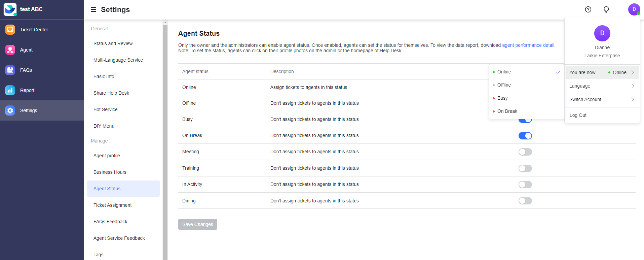Go to Agent section label
This screenshot has width=644, height=260.
(x=26, y=50)
